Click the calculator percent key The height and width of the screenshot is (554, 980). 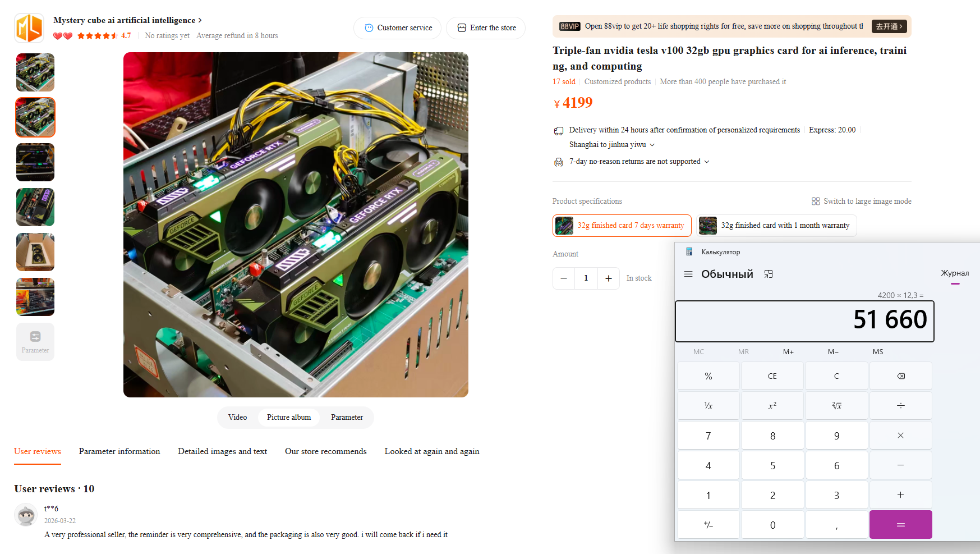(708, 376)
